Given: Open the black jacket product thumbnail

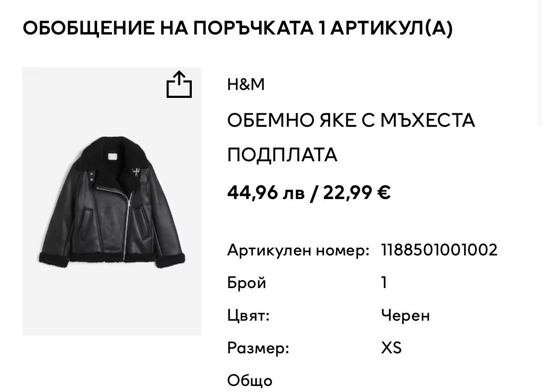Looking at the screenshot, I should [112, 201].
